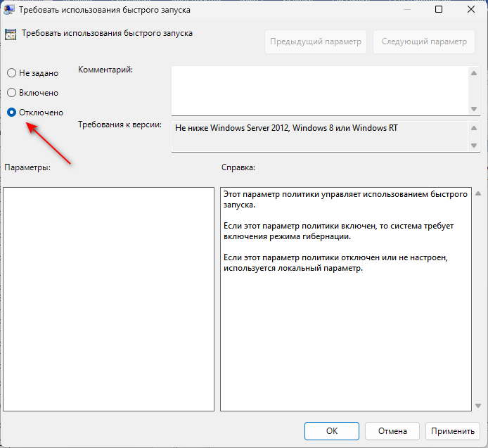Apply changes with "Применить" button
The image size is (488, 448).
point(453,431)
